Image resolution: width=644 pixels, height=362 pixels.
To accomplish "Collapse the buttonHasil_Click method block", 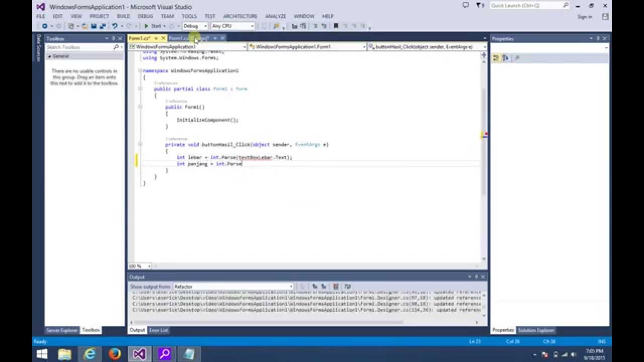I will (x=141, y=144).
